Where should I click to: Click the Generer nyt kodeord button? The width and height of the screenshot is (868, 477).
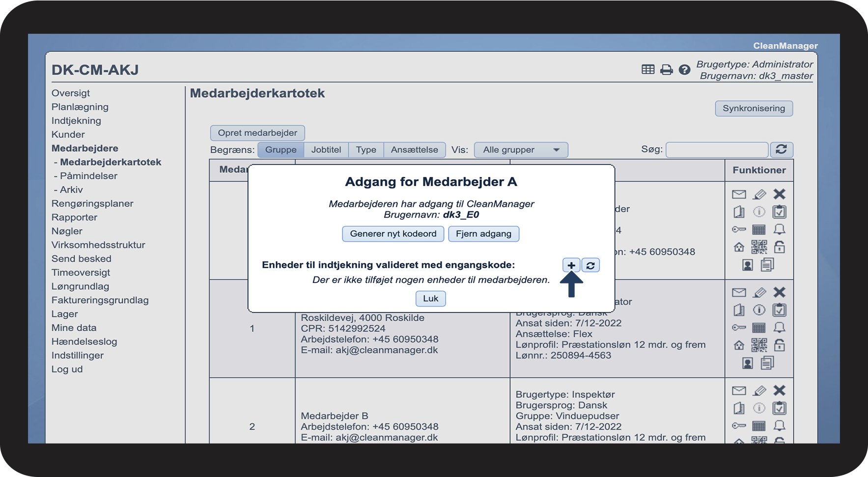click(x=393, y=234)
